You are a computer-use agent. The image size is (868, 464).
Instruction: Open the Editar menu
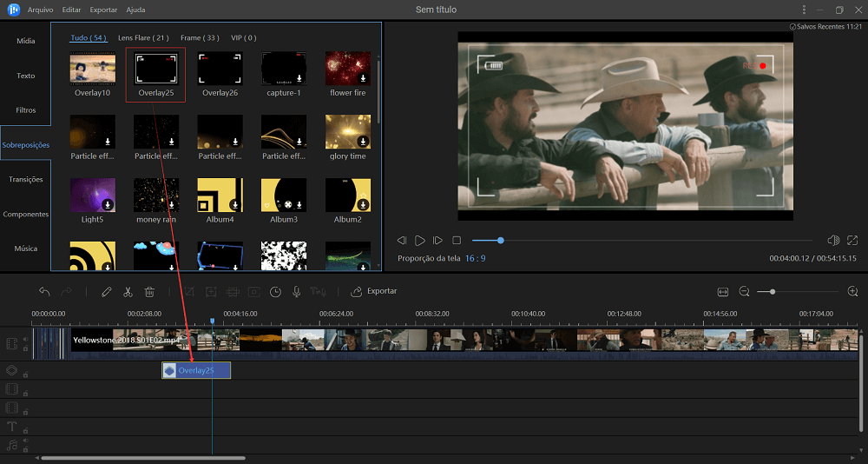(x=71, y=10)
